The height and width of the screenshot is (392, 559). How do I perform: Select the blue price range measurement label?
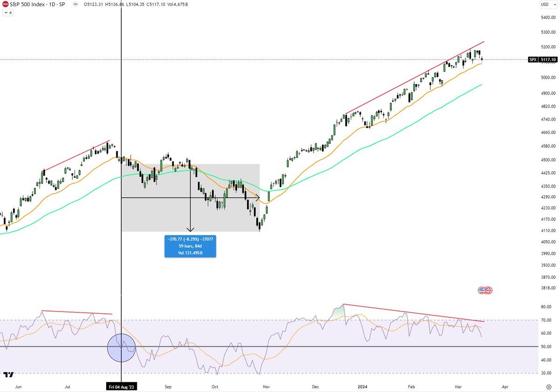click(190, 246)
